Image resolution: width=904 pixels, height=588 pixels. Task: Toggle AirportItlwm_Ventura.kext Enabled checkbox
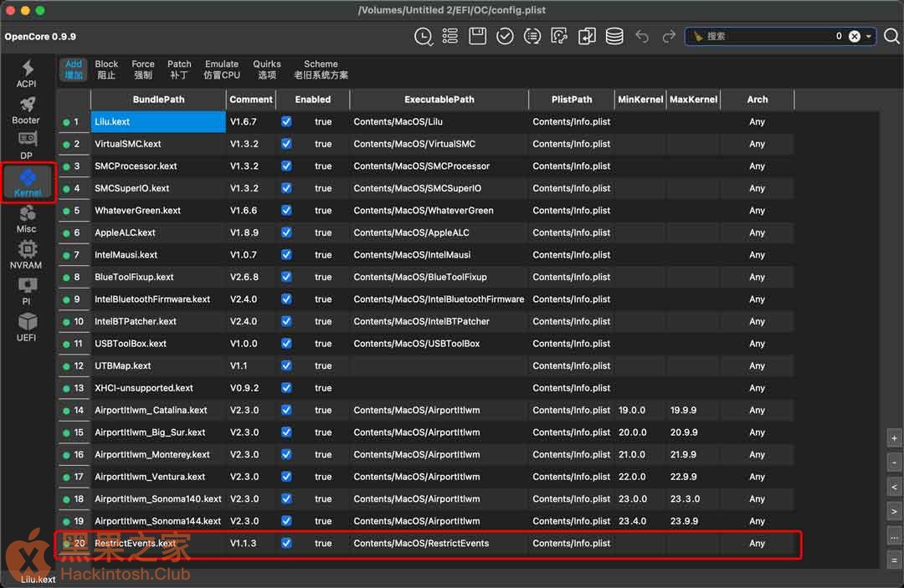pyautogui.click(x=286, y=477)
